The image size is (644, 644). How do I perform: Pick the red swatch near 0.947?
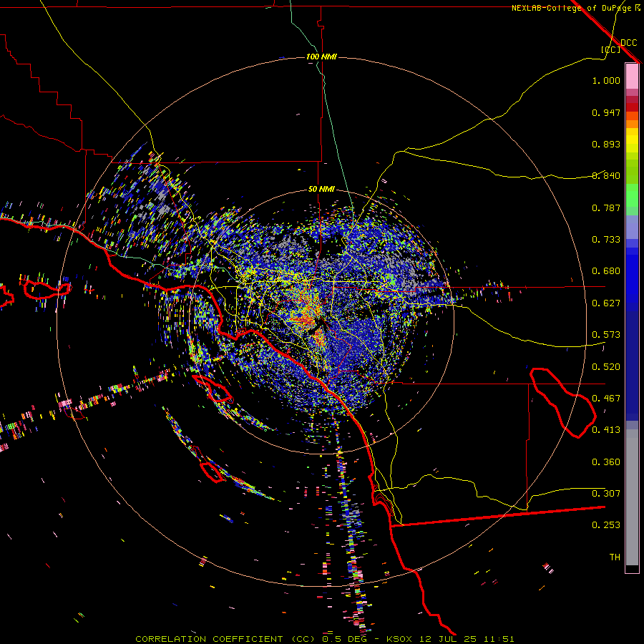[632, 107]
